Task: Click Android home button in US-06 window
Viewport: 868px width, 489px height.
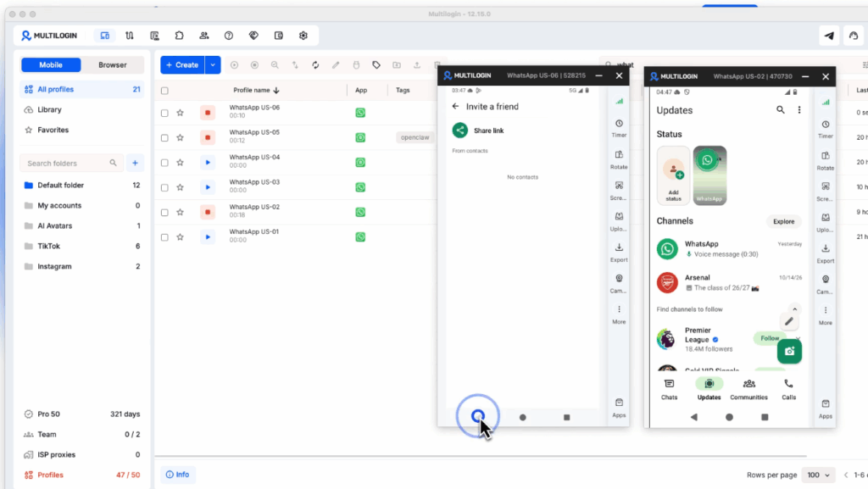Action: click(x=522, y=418)
